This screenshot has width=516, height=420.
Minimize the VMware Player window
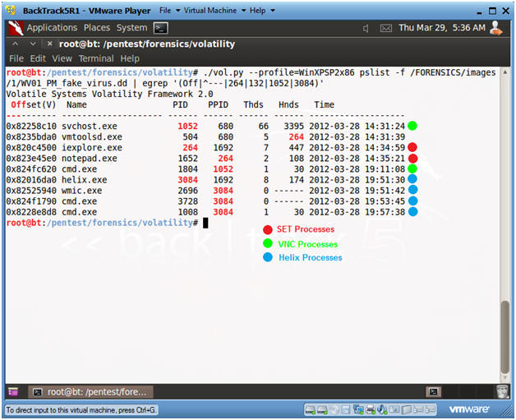(x=479, y=12)
